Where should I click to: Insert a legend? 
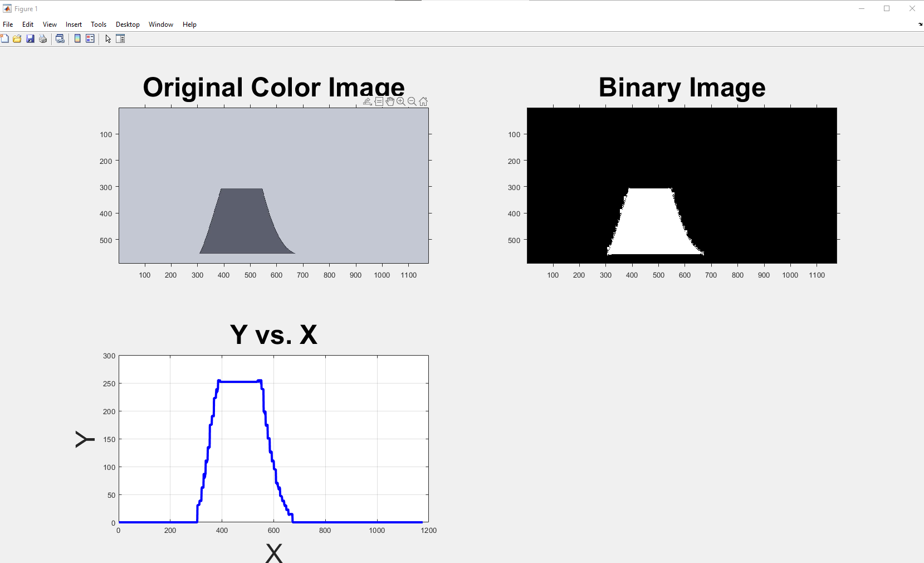(90, 38)
